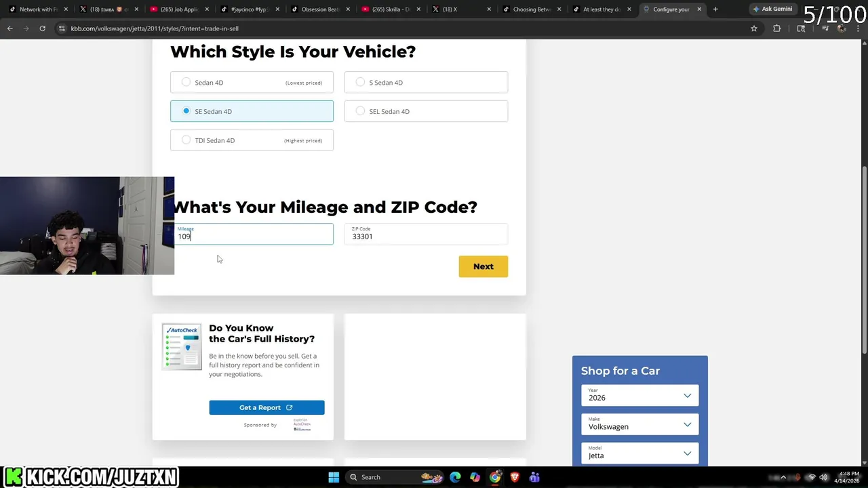Click the Mileage input field

coord(254,234)
